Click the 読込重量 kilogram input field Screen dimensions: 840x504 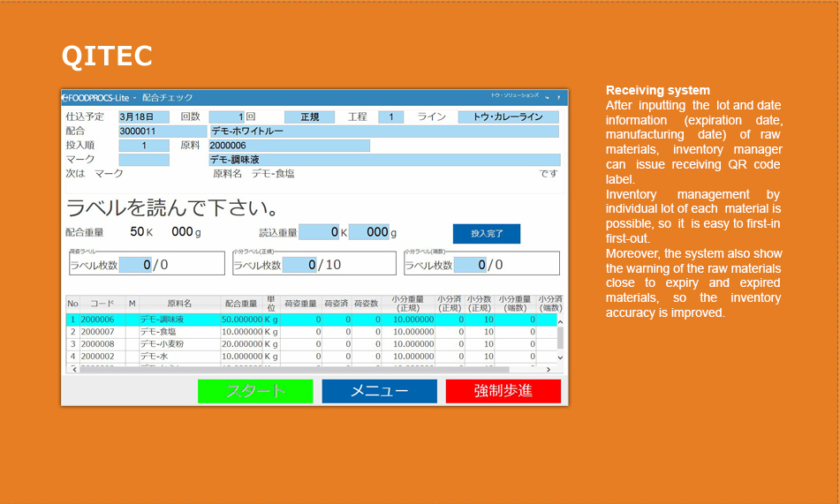pos(318,232)
